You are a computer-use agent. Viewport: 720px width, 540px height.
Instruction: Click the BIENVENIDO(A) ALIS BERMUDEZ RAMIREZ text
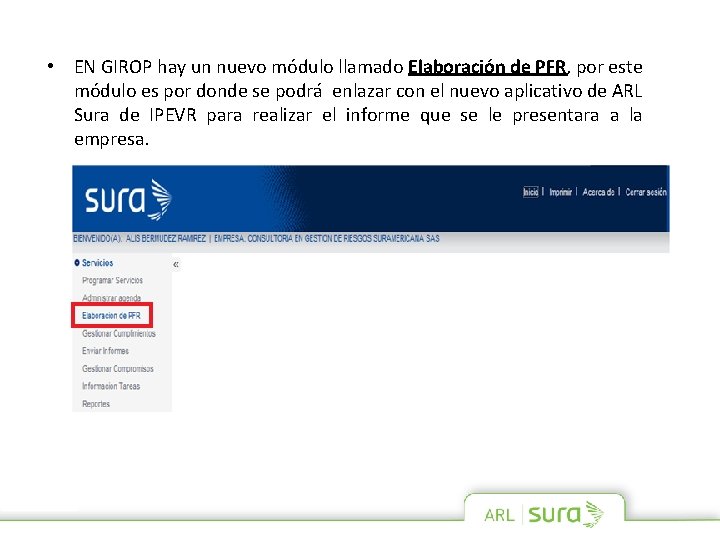[140, 238]
